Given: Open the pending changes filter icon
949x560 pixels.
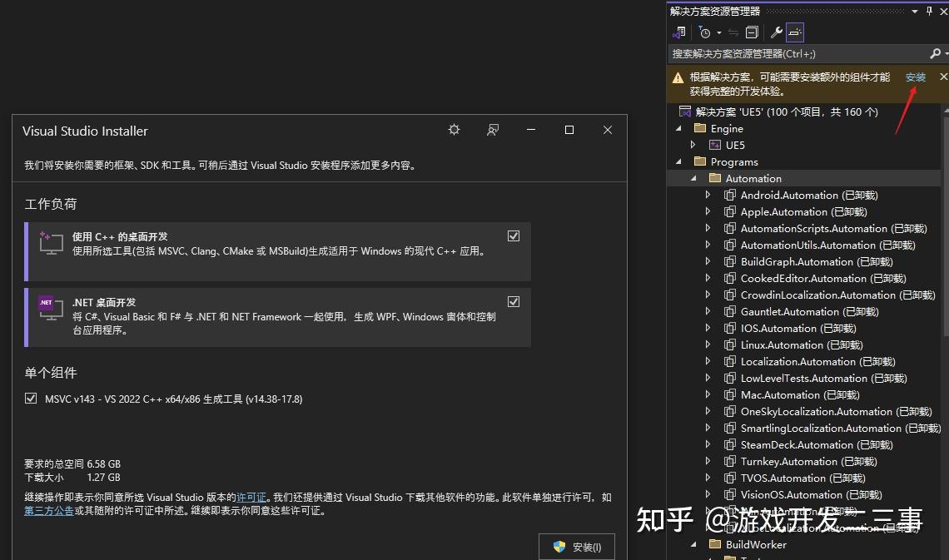Looking at the screenshot, I should click(705, 32).
